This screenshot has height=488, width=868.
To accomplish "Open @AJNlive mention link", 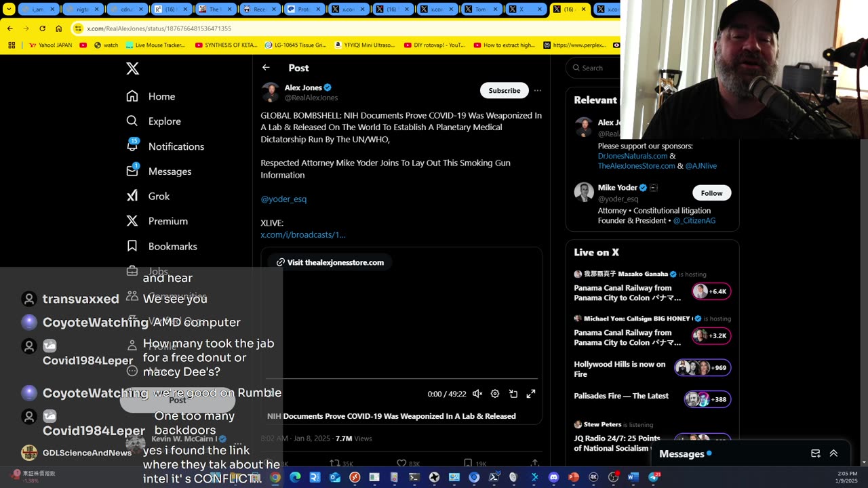I will tap(701, 166).
